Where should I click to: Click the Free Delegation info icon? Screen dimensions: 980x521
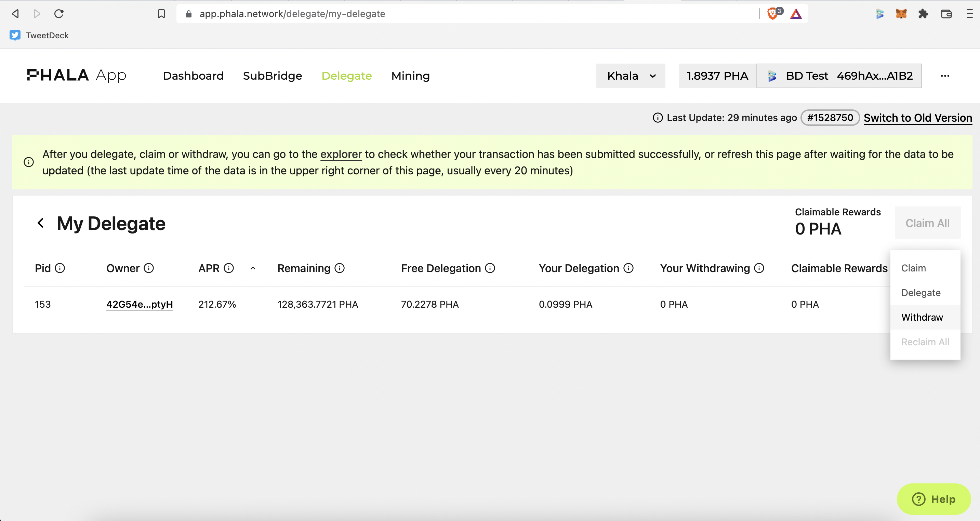tap(490, 268)
